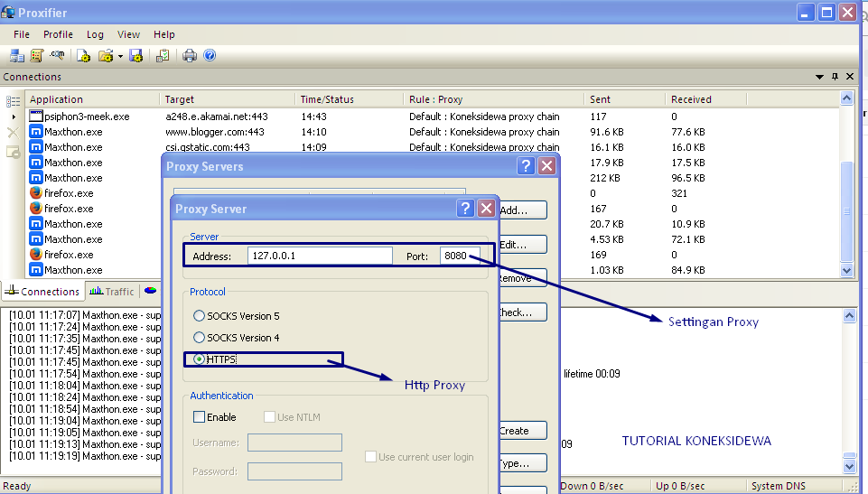The width and height of the screenshot is (868, 494).
Task: Open the Profile menu
Action: [x=58, y=34]
